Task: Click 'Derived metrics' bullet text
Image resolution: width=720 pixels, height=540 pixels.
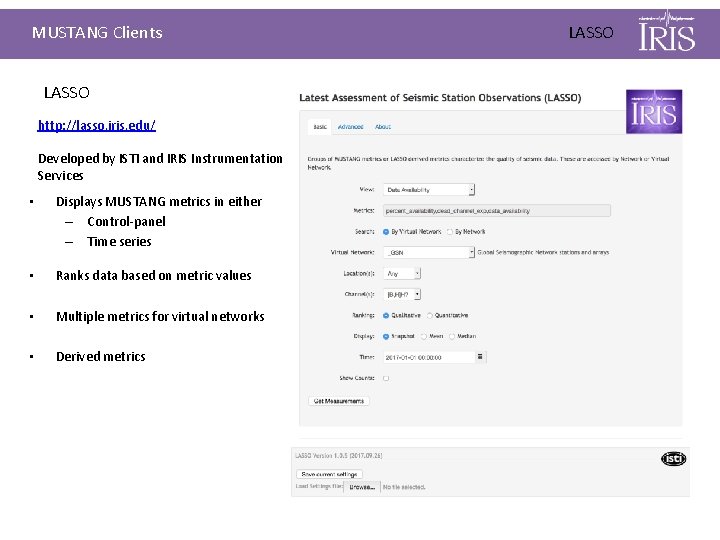Action: tap(101, 357)
